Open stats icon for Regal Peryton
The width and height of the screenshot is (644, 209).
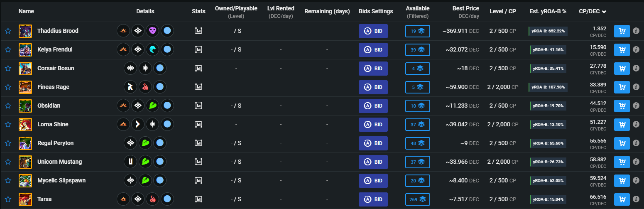tap(198, 143)
